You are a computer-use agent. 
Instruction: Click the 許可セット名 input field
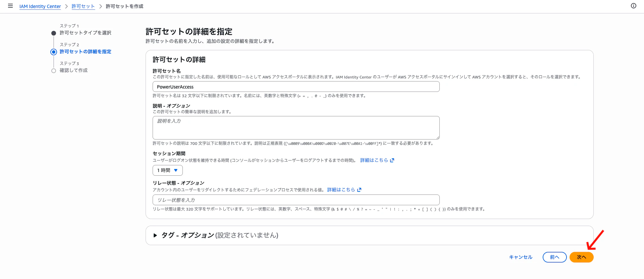(296, 87)
